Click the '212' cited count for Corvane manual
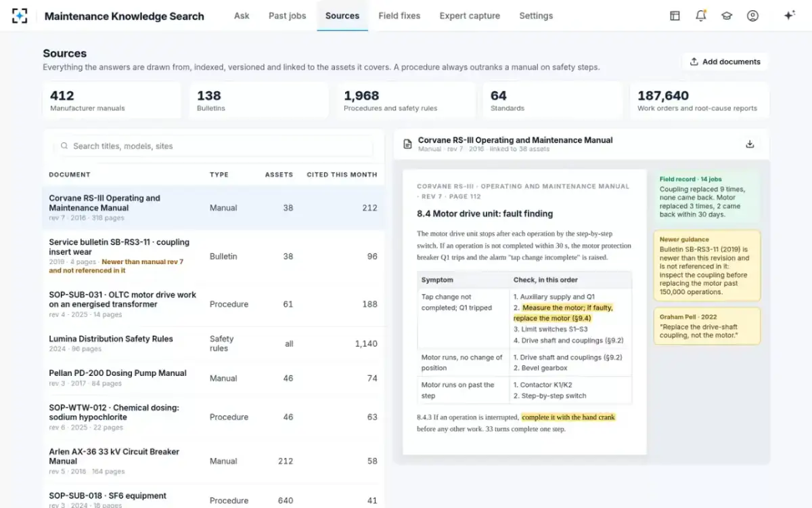Image resolution: width=812 pixels, height=508 pixels. click(369, 208)
